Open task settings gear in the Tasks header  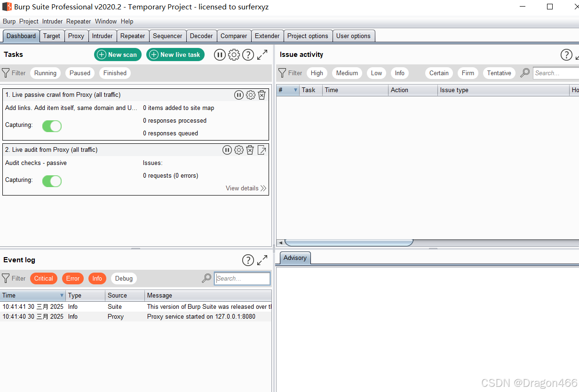234,55
